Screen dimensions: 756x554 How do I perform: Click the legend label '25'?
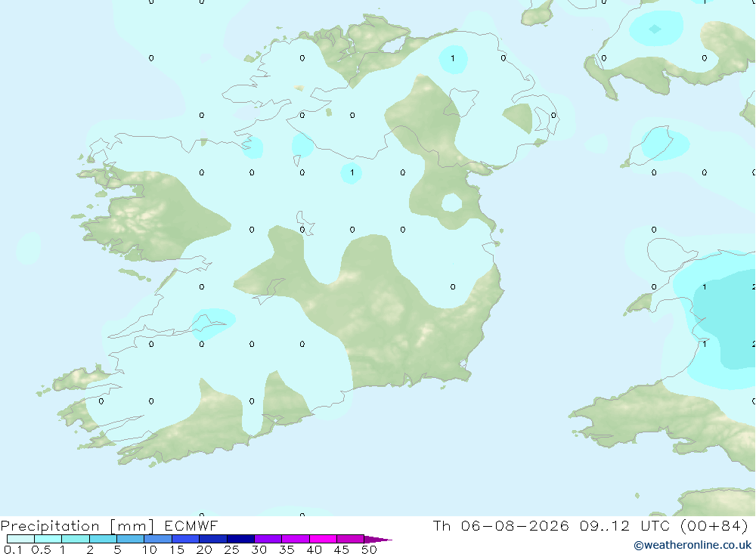pos(231,549)
